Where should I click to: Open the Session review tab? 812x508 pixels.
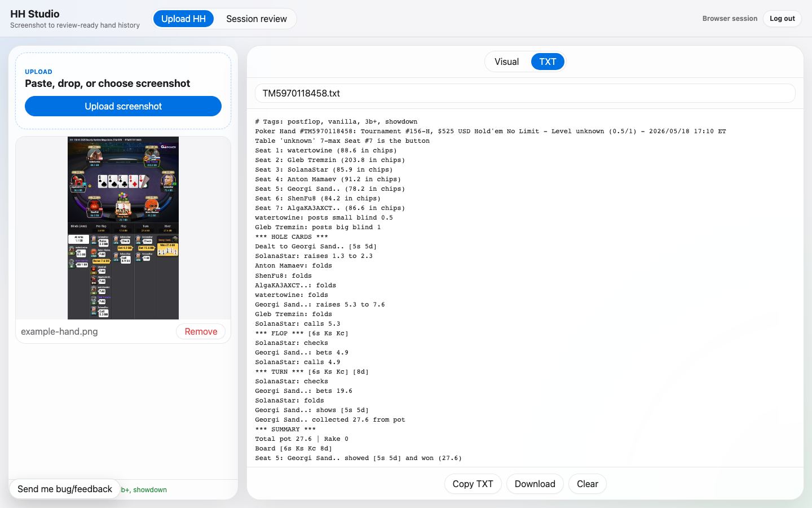[257, 19]
